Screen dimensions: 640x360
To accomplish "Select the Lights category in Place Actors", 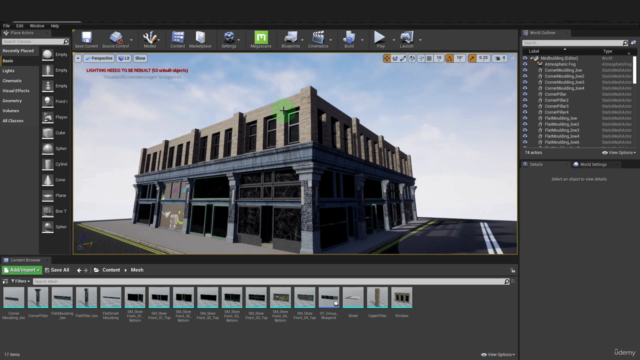I will 9,71.
